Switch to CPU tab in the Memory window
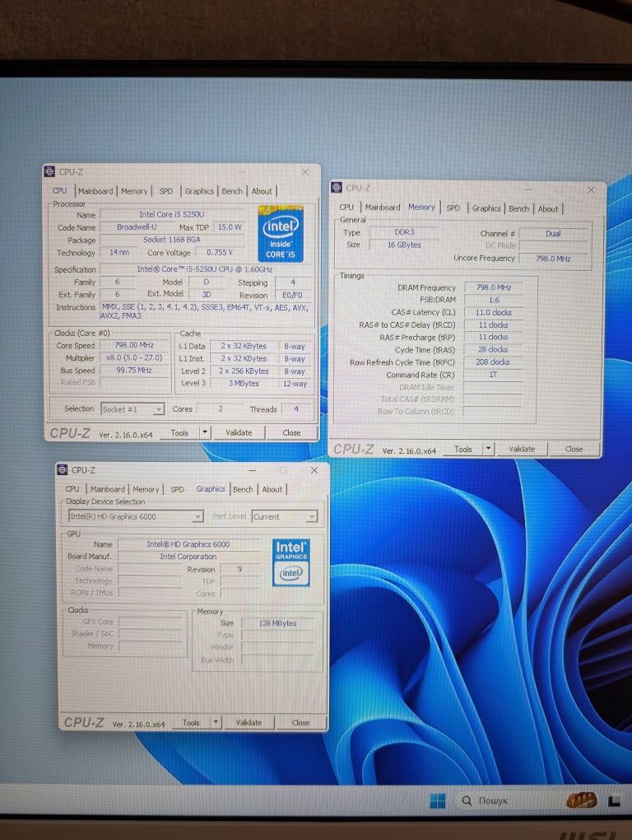This screenshot has height=840, width=632. point(346,207)
